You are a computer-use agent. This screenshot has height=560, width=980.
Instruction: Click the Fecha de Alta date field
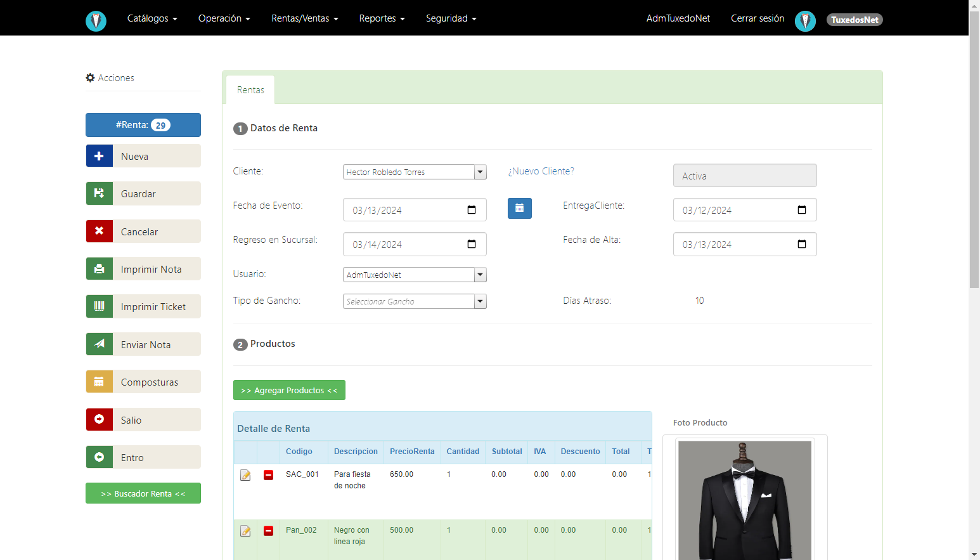coord(745,244)
